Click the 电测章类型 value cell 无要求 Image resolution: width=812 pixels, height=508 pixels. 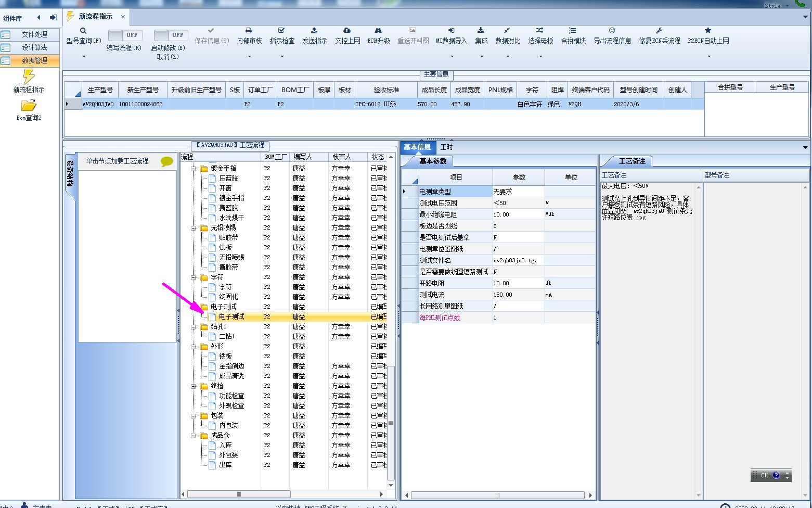518,192
